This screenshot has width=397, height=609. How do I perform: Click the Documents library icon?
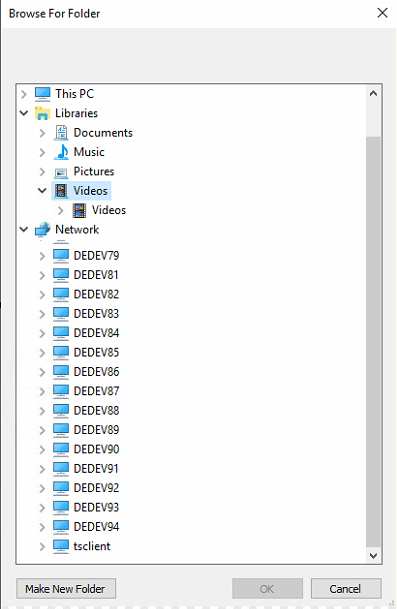coord(61,132)
